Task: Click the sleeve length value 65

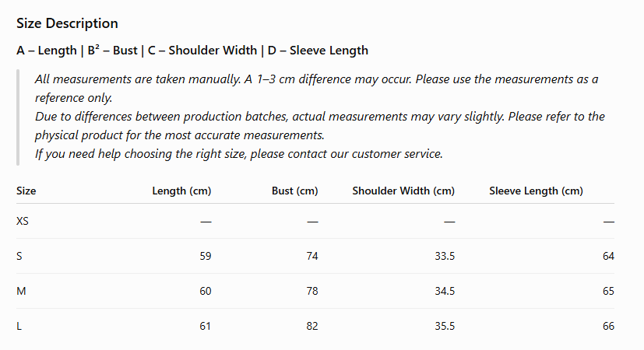Action: 608,291
